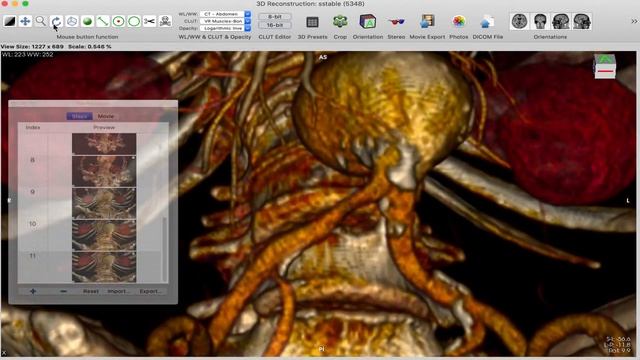Select the circle-with-dot ROI tool
The height and width of the screenshot is (360, 640).
click(118, 21)
